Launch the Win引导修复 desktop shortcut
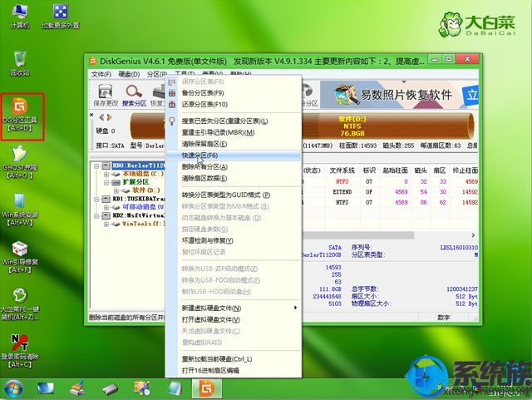 [20, 257]
